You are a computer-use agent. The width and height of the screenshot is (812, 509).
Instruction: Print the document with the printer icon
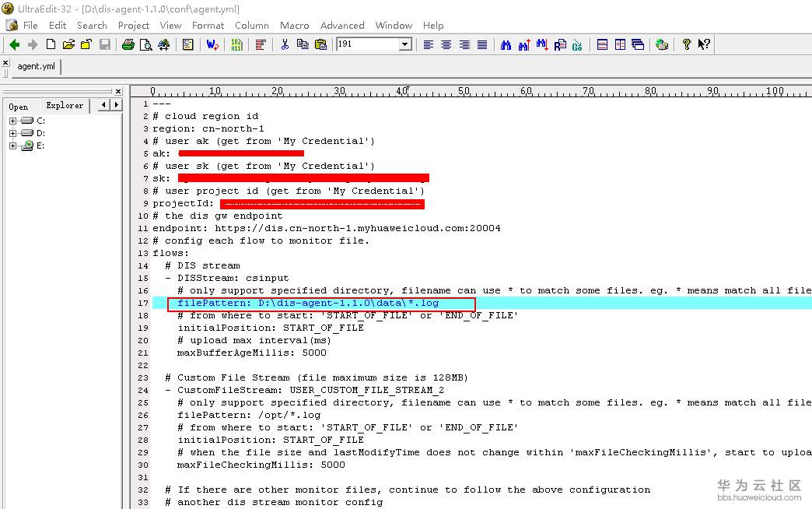coord(128,44)
